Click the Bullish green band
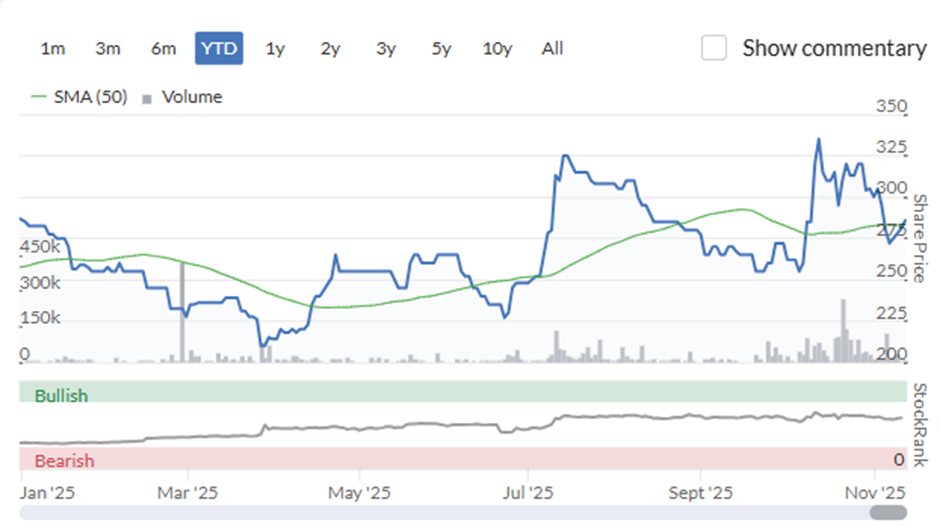Screen dimensions: 940x526 [463, 392]
